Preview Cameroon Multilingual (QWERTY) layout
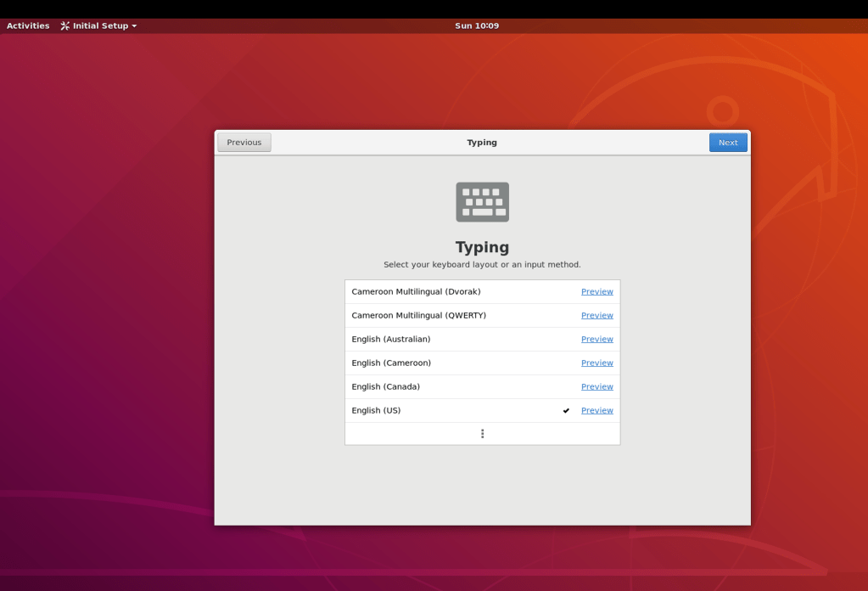Screen dimensions: 868x591 click(596, 316)
